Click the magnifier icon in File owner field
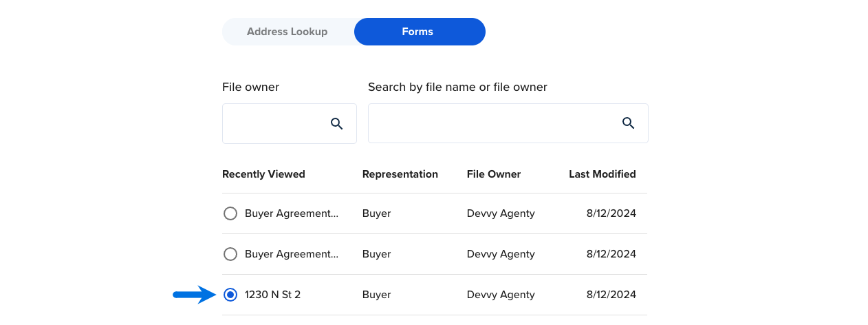 (x=336, y=124)
